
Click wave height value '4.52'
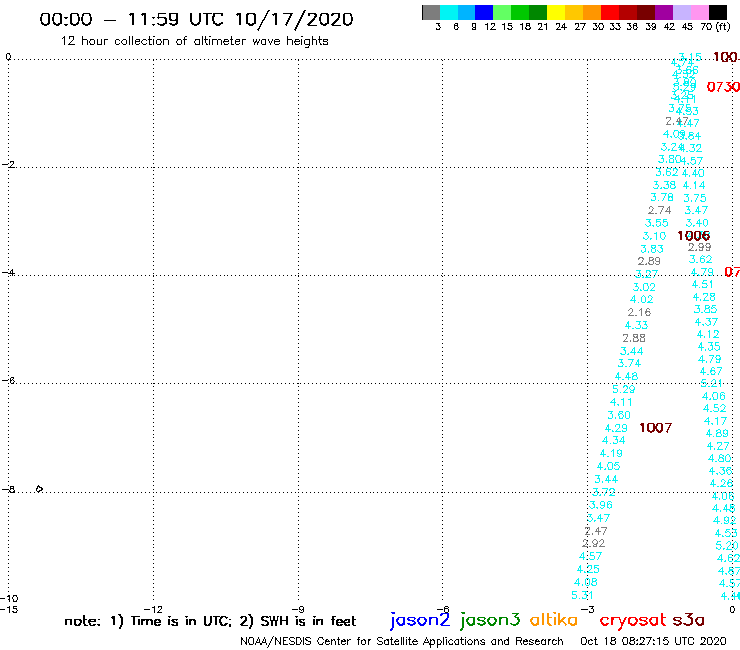pyautogui.click(x=715, y=408)
